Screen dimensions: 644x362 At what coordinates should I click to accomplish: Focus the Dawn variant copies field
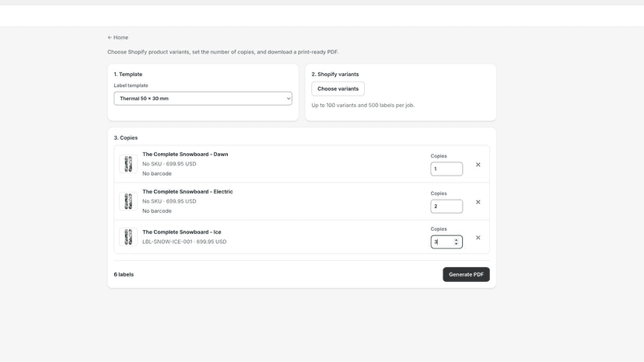coord(446,169)
